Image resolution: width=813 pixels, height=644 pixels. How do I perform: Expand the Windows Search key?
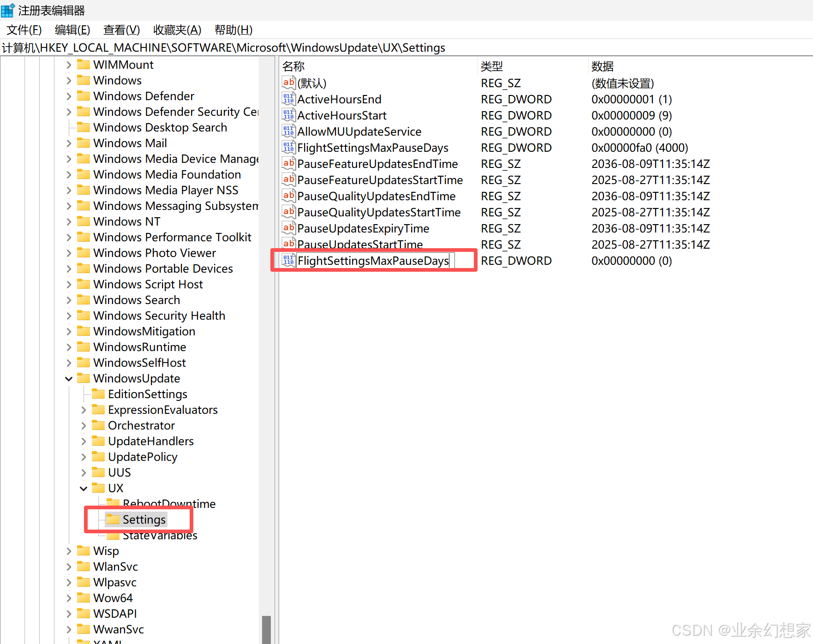[69, 300]
